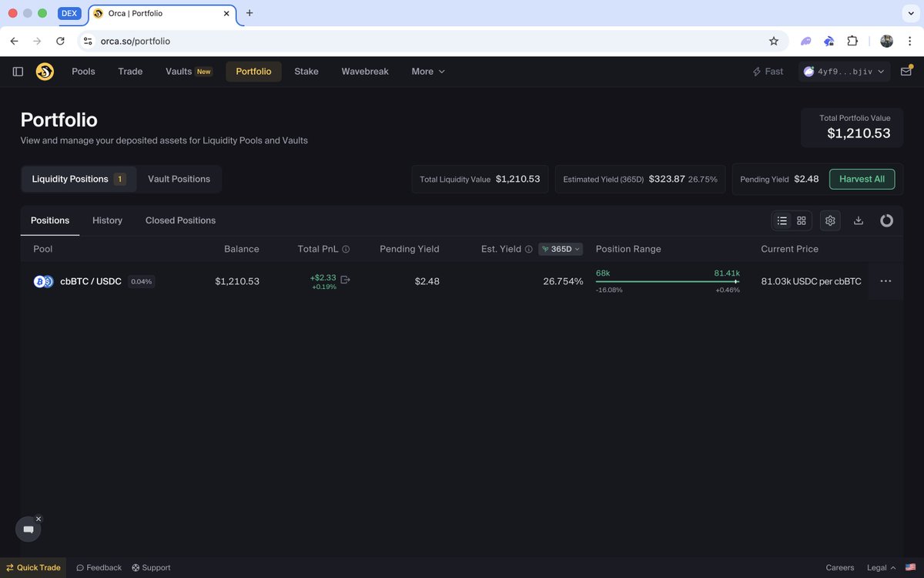Open the Trade page
Image resolution: width=924 pixels, height=578 pixels.
[130, 72]
